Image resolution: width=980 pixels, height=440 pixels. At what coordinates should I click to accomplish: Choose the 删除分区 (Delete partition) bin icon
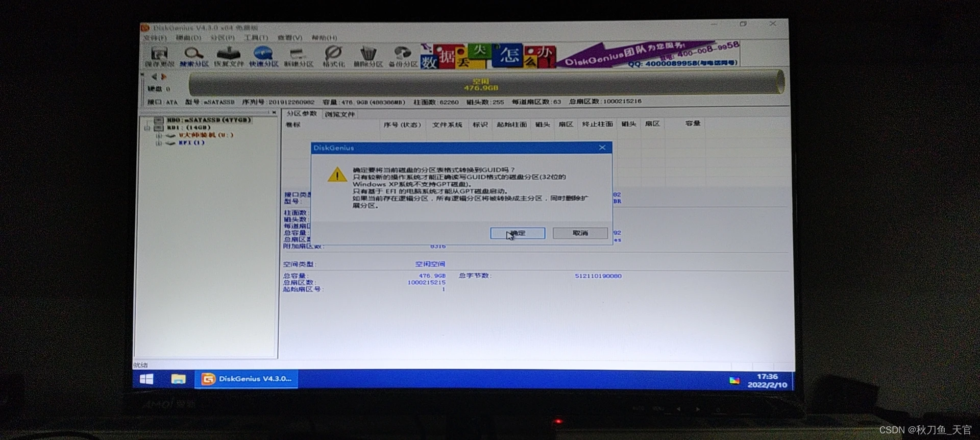coord(368,57)
